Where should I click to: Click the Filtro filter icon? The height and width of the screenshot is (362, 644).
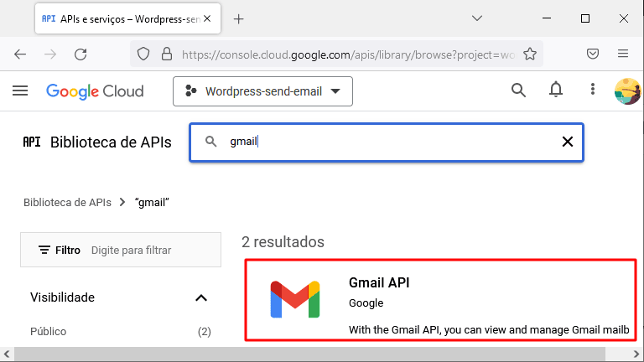pos(44,250)
